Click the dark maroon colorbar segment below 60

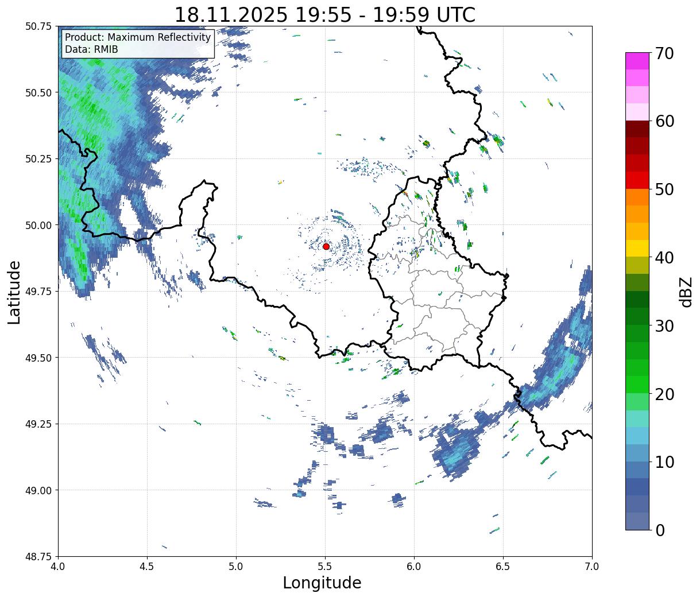(637, 129)
